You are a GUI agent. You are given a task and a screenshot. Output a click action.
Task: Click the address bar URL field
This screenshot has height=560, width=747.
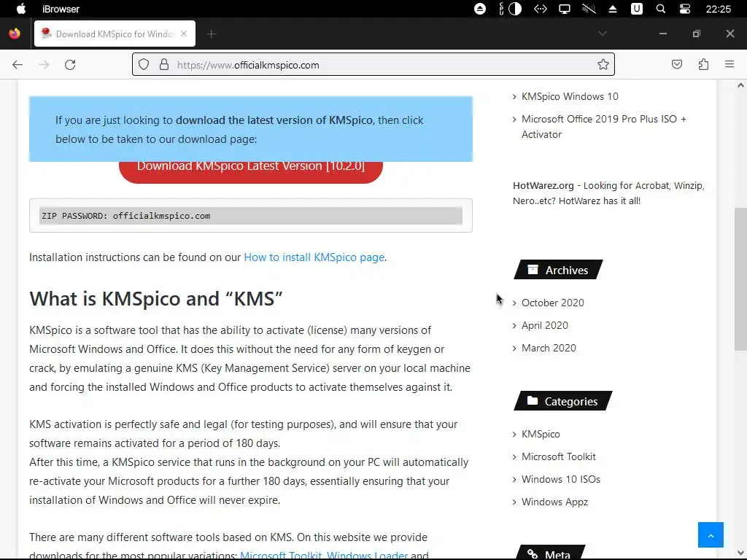373,64
